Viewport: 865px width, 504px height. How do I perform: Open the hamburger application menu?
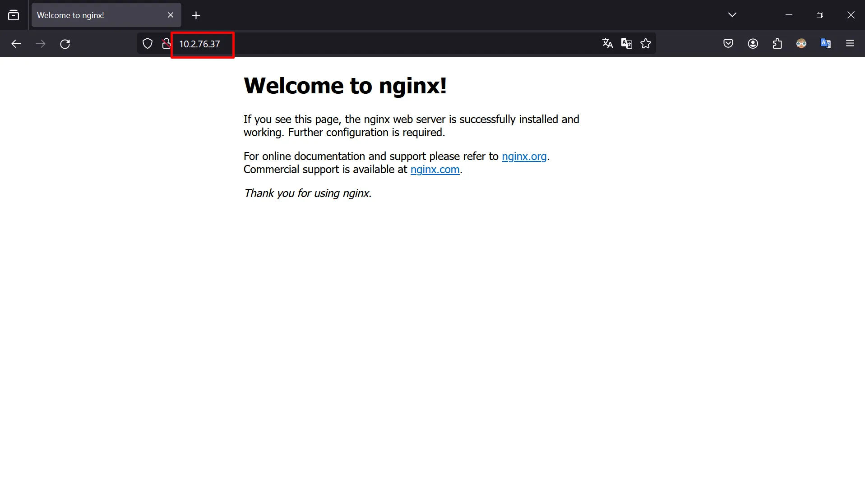850,43
